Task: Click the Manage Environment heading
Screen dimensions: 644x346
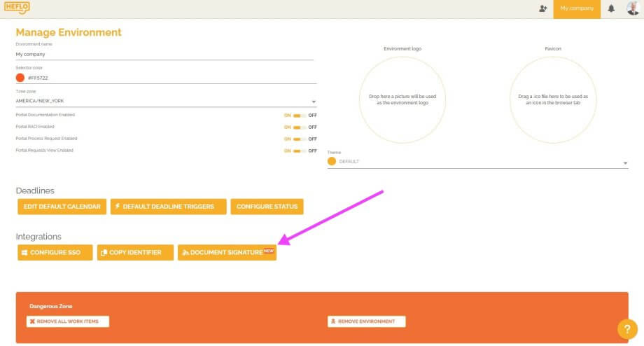Action: point(69,32)
